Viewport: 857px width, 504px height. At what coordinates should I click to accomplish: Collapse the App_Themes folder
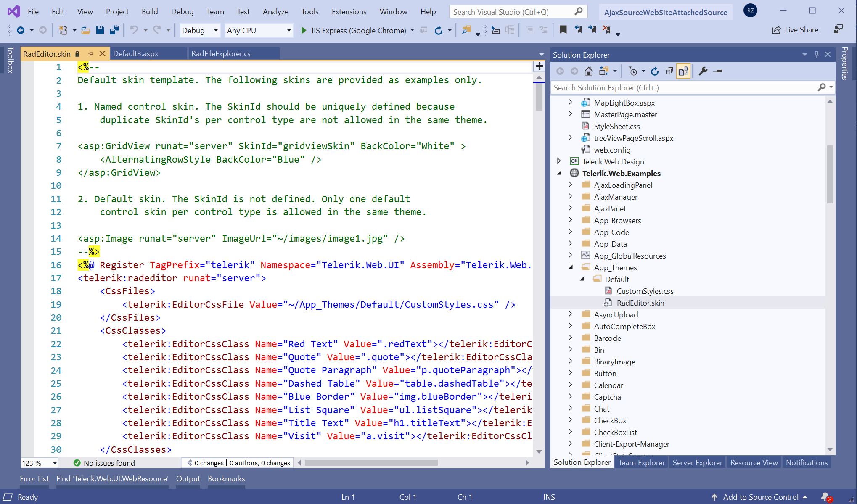click(571, 267)
